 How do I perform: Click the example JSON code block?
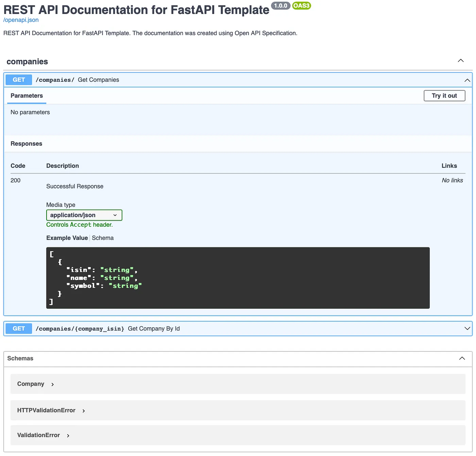tap(238, 278)
